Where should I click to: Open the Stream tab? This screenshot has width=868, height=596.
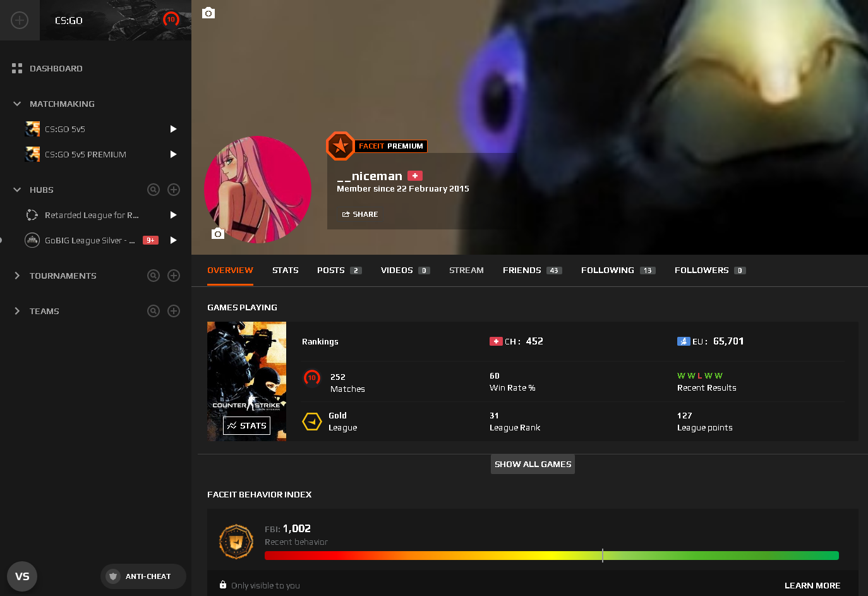click(466, 270)
